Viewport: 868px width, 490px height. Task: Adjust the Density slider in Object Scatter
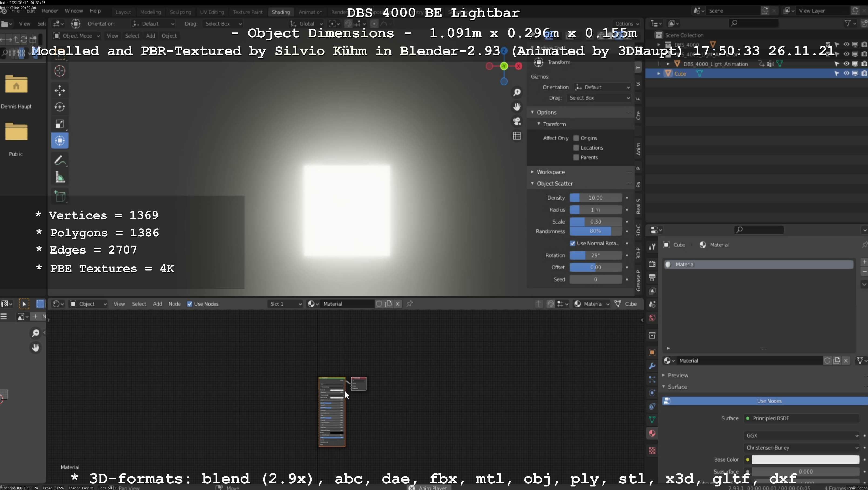tap(595, 198)
